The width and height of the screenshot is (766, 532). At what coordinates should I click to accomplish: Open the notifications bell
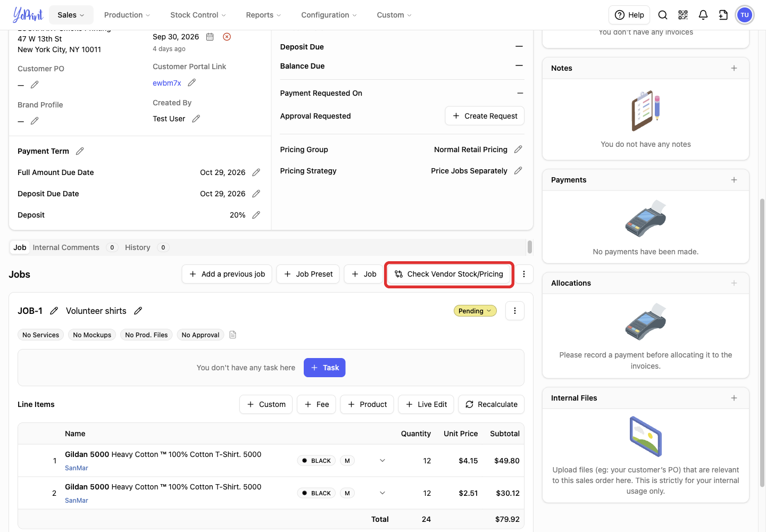[703, 15]
